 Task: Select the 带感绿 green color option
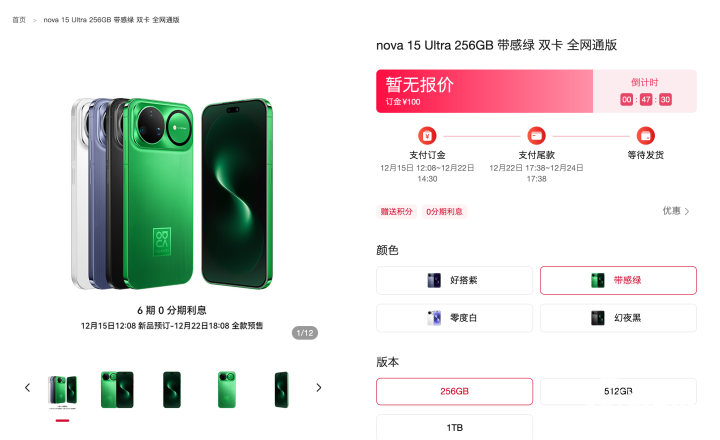(618, 280)
